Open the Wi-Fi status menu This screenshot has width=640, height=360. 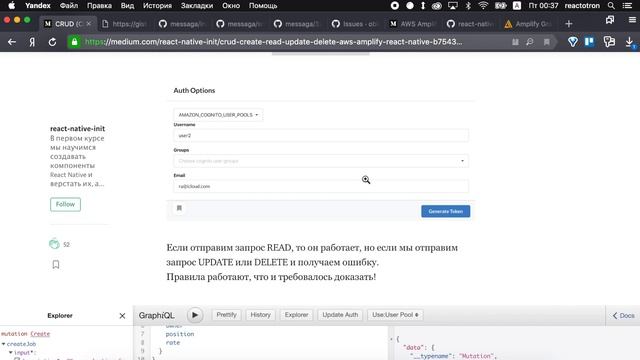pos(483,6)
